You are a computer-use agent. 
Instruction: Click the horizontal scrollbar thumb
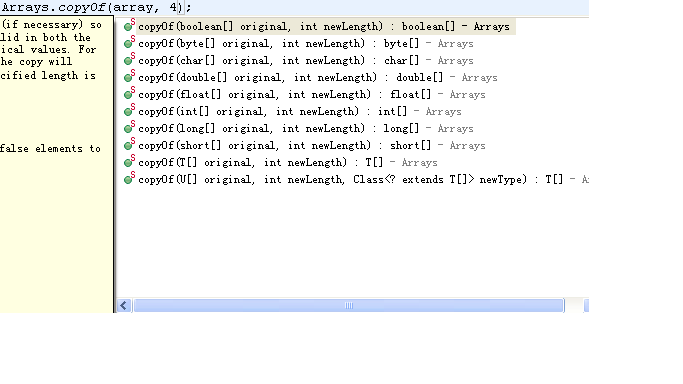[348, 306]
